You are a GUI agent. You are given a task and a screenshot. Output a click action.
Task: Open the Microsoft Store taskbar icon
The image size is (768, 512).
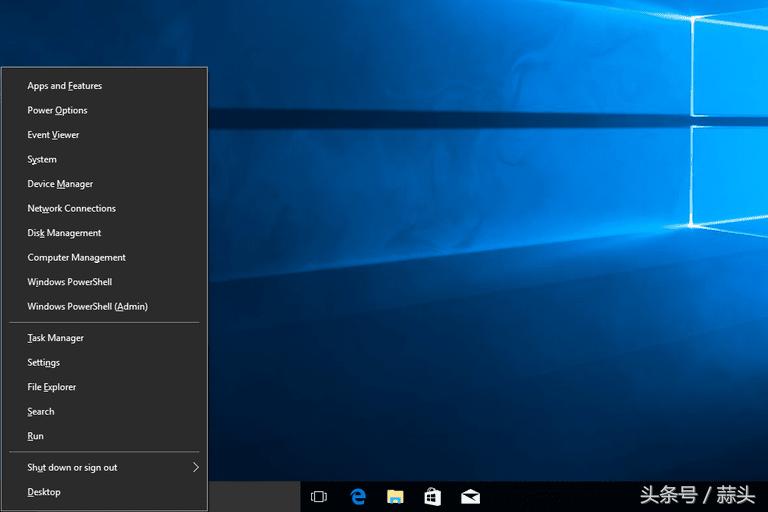coord(432,497)
